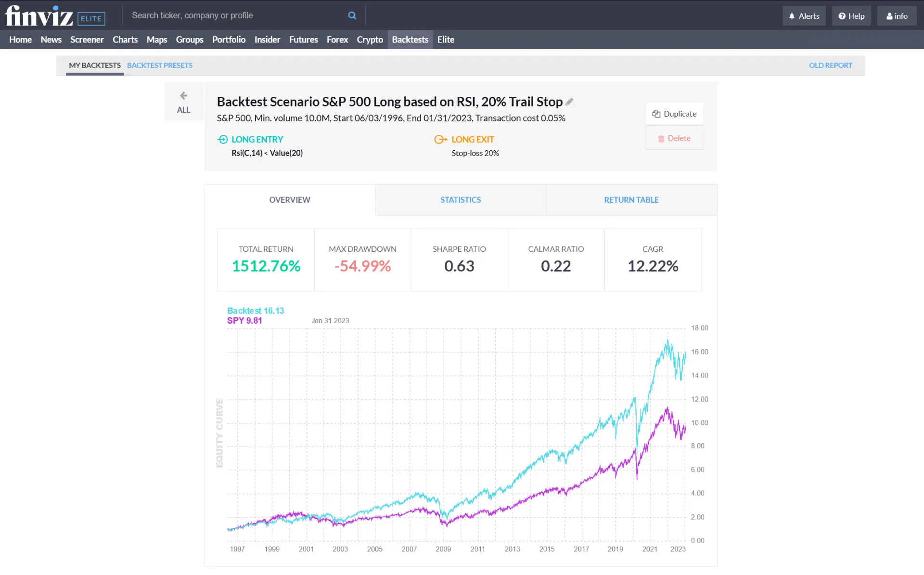924x575 pixels.
Task: Click the backtest scenario title
Action: [389, 102]
